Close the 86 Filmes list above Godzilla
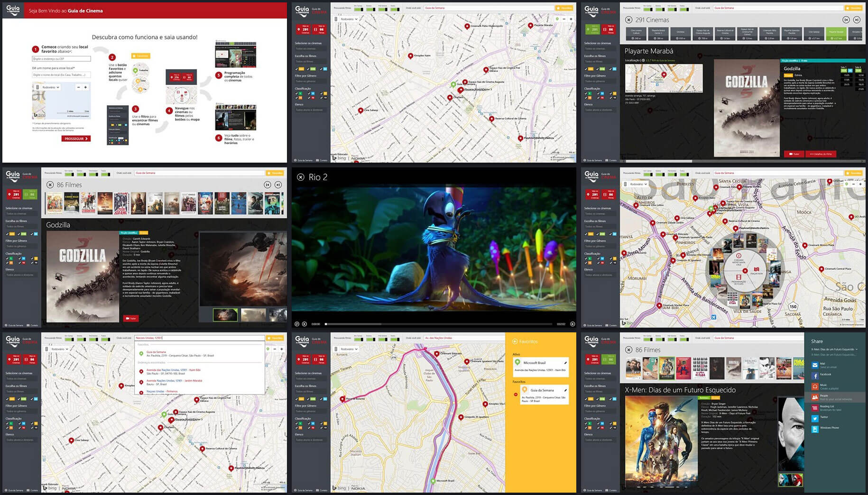 pyautogui.click(x=50, y=185)
